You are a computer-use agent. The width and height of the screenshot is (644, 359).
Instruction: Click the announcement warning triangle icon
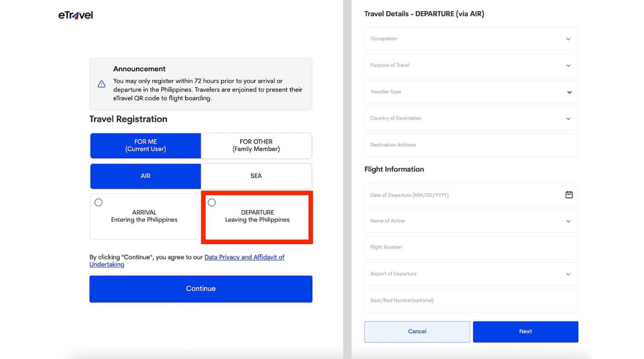point(102,84)
